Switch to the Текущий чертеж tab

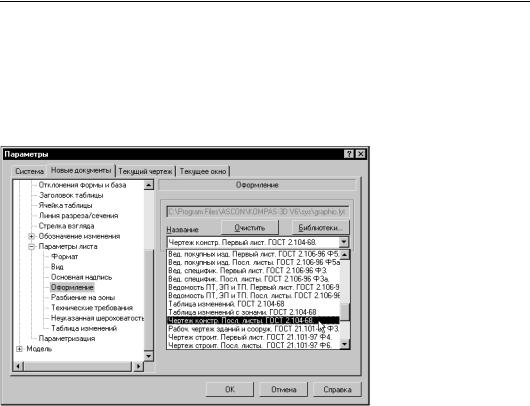pos(145,171)
